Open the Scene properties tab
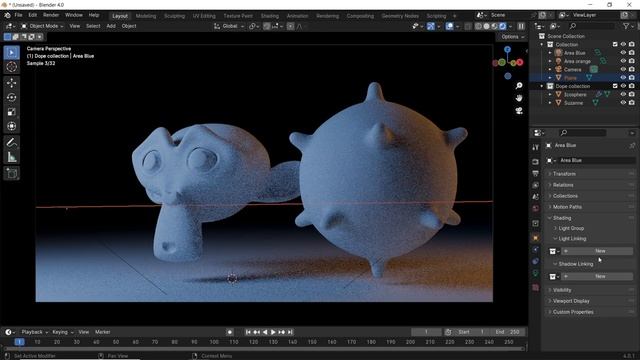The width and height of the screenshot is (640, 360). 536,197
